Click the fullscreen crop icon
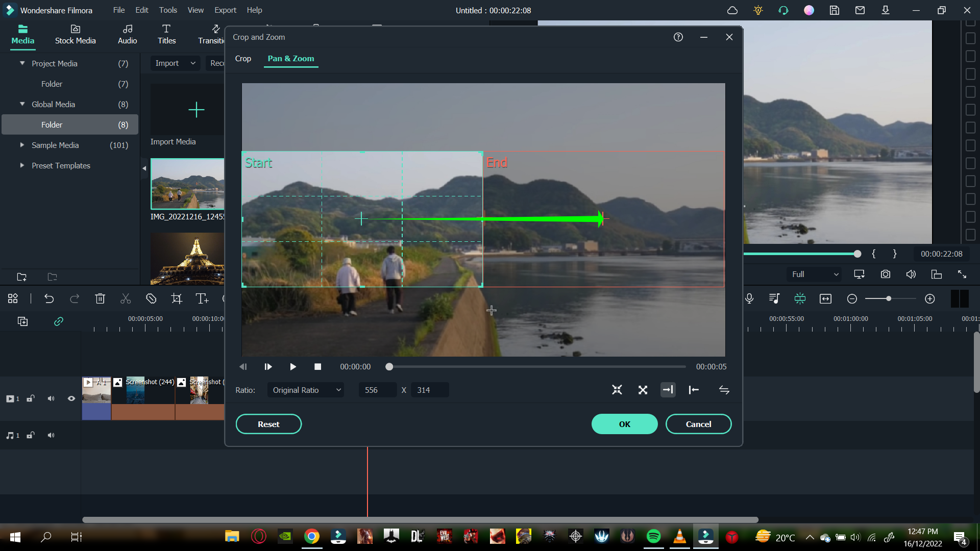The height and width of the screenshot is (551, 980). (x=643, y=390)
